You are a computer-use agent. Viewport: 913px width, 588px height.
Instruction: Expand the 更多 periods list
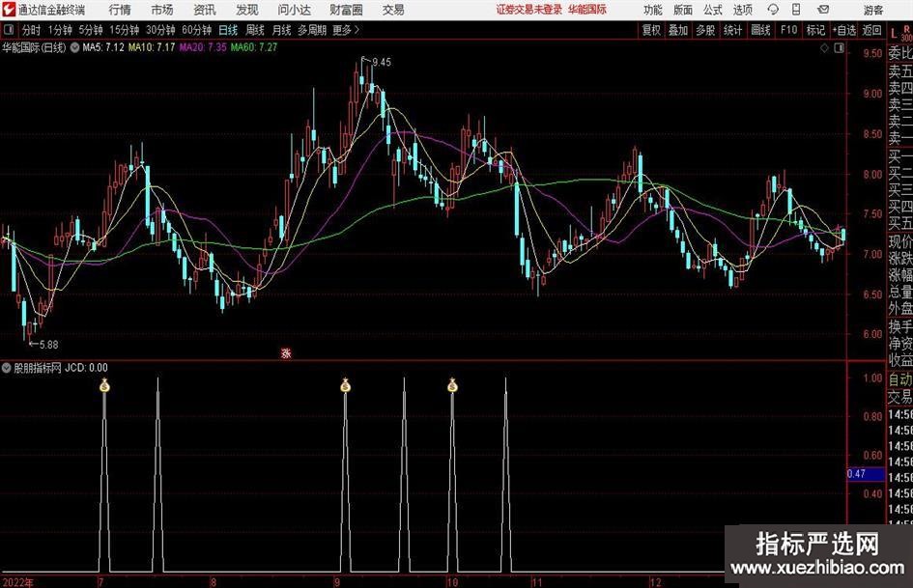(346, 30)
